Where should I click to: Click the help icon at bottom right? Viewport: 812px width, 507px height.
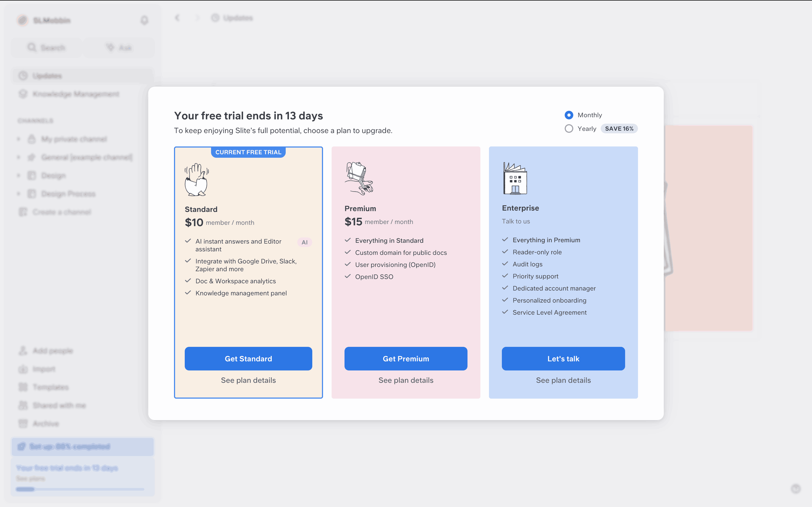(796, 488)
